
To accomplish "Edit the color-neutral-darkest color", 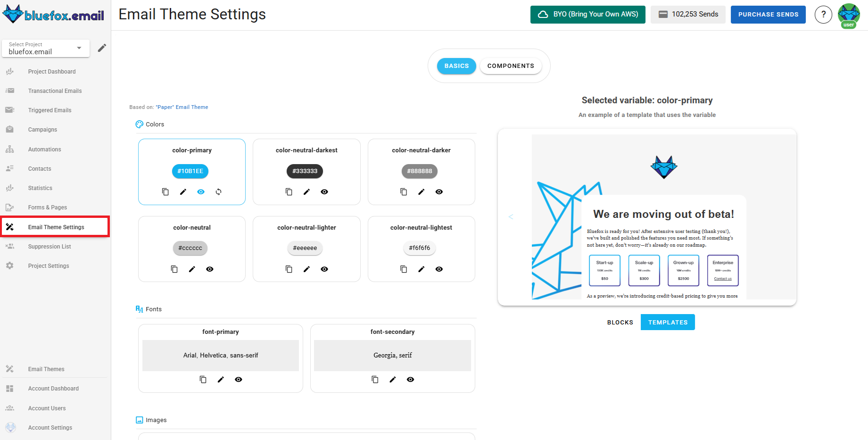I will click(306, 191).
